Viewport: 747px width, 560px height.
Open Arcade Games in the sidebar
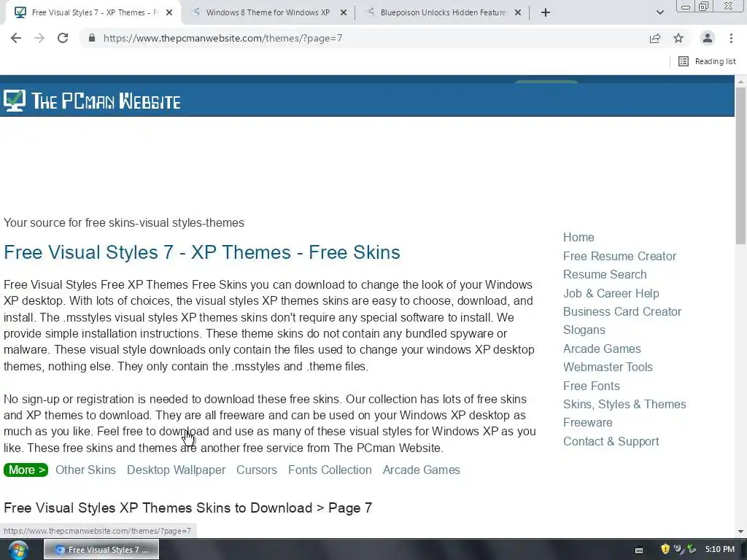(x=602, y=349)
